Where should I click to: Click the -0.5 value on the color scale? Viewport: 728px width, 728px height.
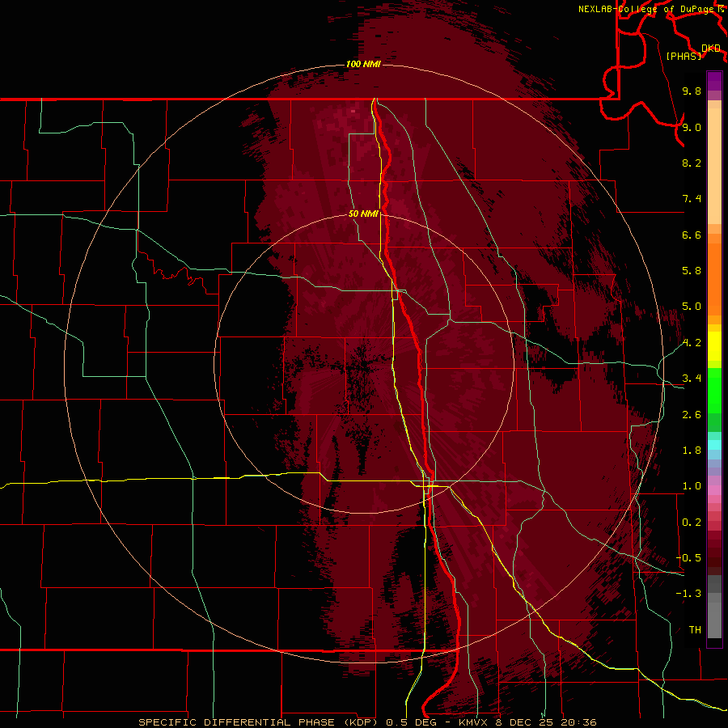688,558
